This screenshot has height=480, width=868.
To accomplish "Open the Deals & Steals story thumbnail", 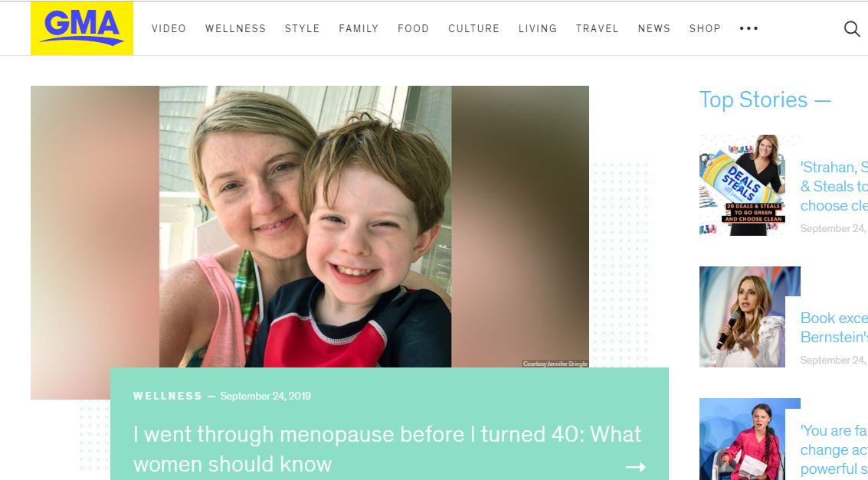I will pos(742,185).
